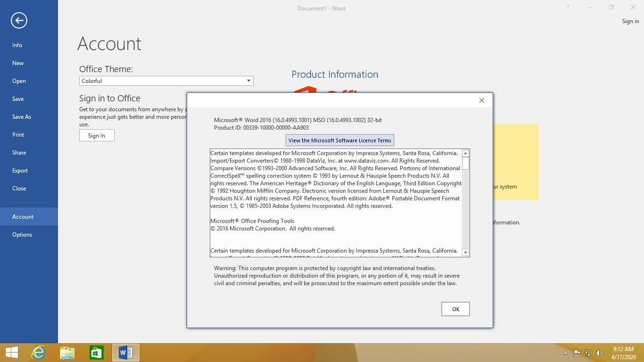Open File Explorer from the taskbar
The image size is (644, 362).
point(67,353)
